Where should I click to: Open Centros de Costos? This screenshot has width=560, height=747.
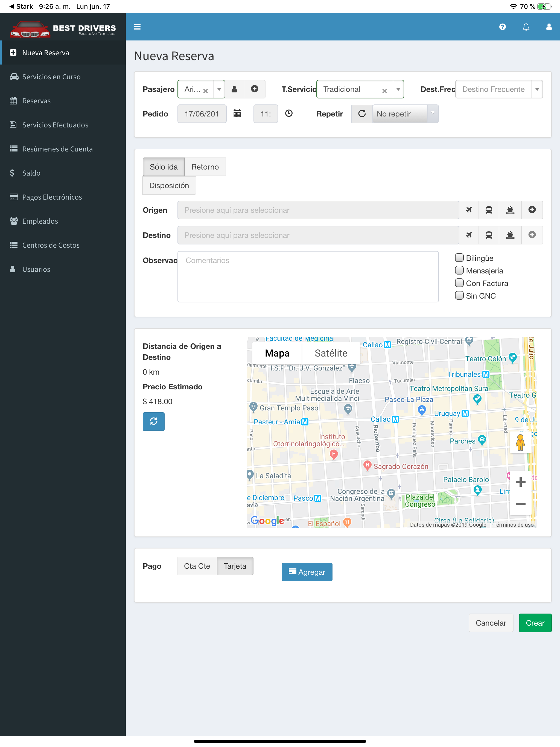pos(63,245)
